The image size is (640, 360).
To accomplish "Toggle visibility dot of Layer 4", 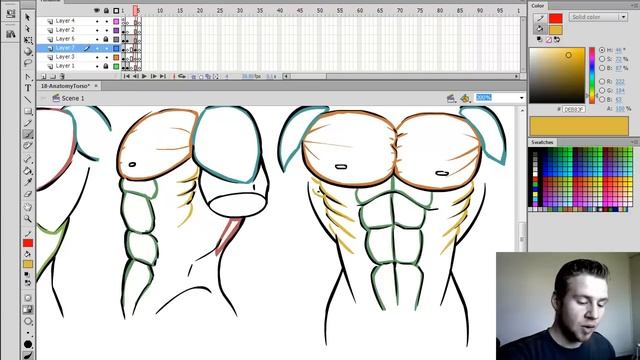I will [x=97, y=21].
